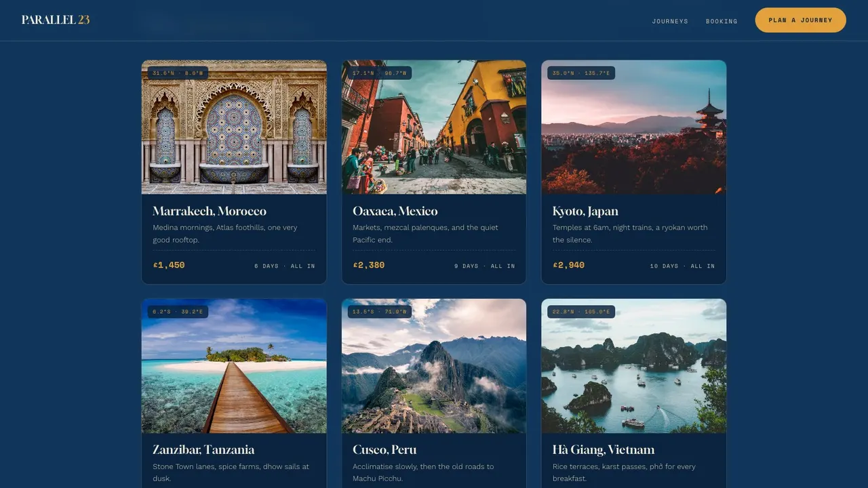Select the "Stone Town lanes, spice farms" description
The width and height of the screenshot is (868, 488).
tap(231, 472)
